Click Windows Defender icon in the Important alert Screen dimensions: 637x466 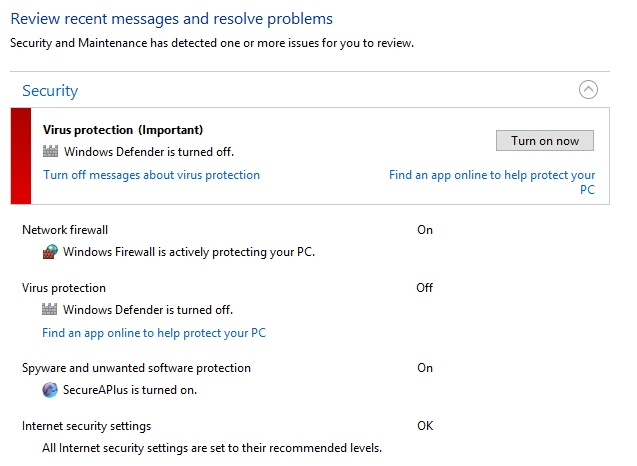point(51,152)
